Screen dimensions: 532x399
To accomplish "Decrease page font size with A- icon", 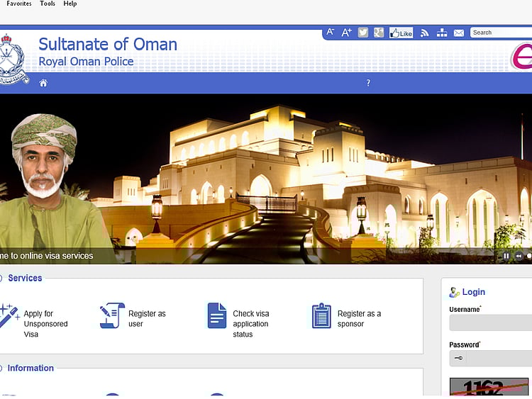I will point(331,33).
